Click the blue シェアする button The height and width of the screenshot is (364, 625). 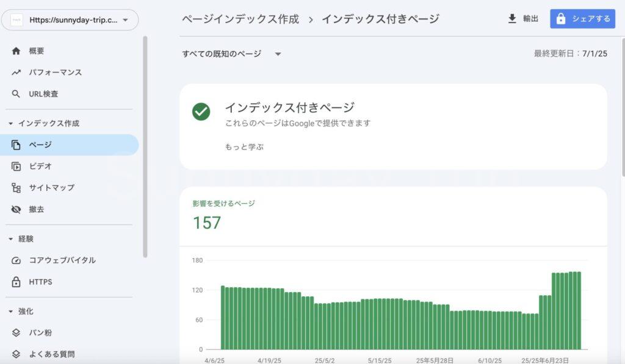(582, 19)
